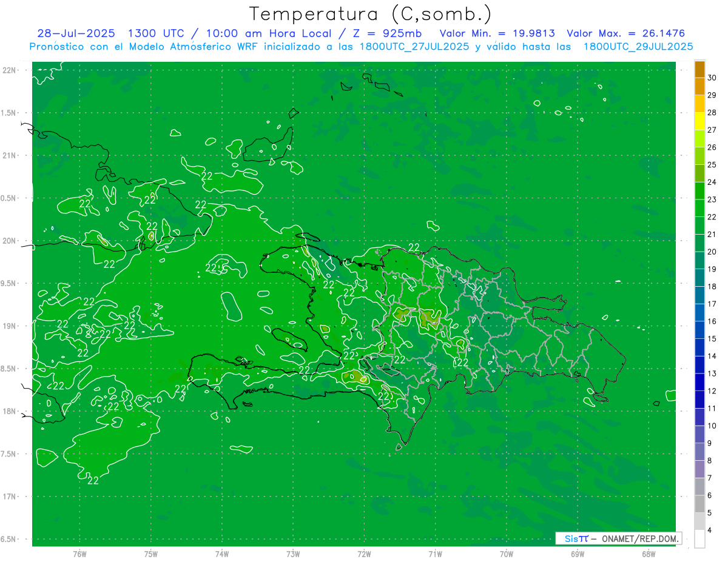728x562 pixels.
Task: Click the green swatch between 22 and 23
Action: pos(699,208)
